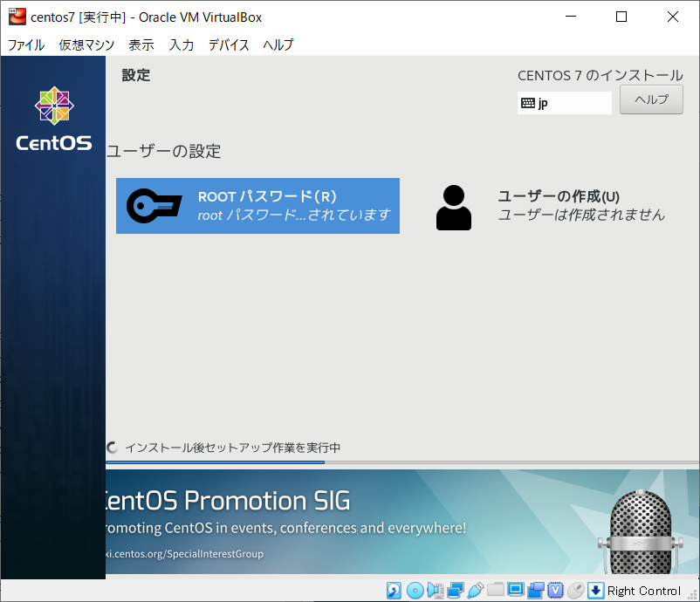
Task: Click the optical disc status icon
Action: tap(415, 591)
